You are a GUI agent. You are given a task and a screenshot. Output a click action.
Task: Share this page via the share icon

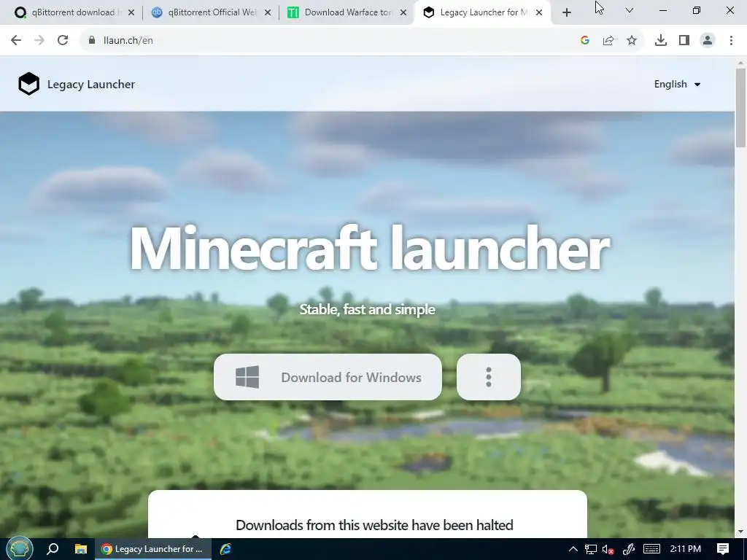[608, 41]
